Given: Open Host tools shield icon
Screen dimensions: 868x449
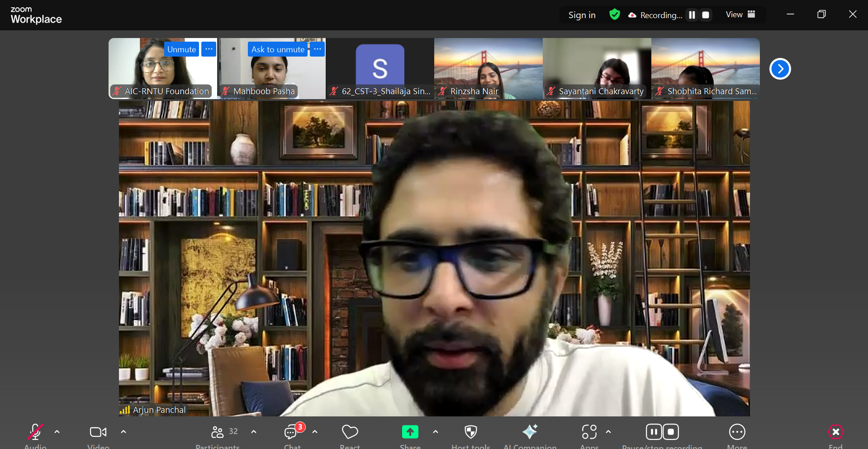Looking at the screenshot, I should click(x=470, y=432).
